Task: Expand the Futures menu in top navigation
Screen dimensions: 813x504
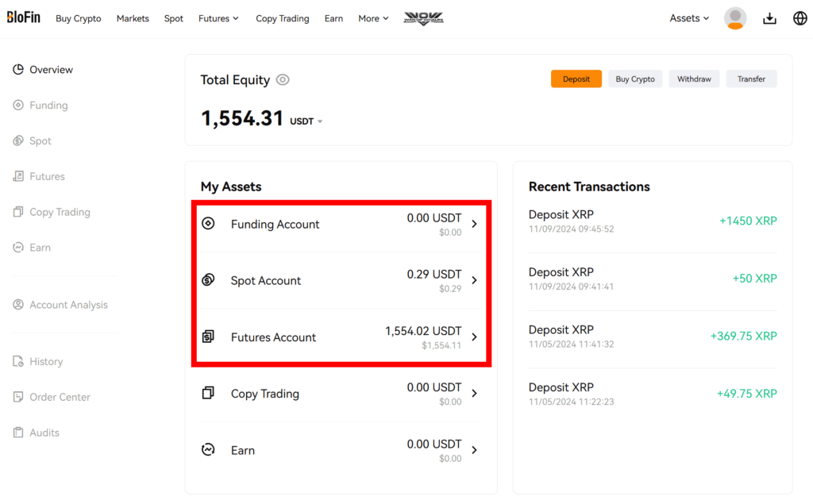Action: [218, 19]
